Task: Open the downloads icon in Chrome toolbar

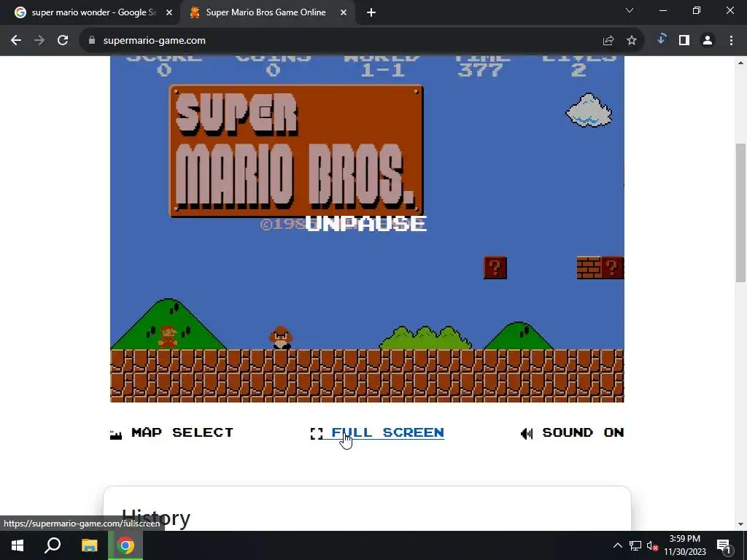Action: [x=661, y=40]
